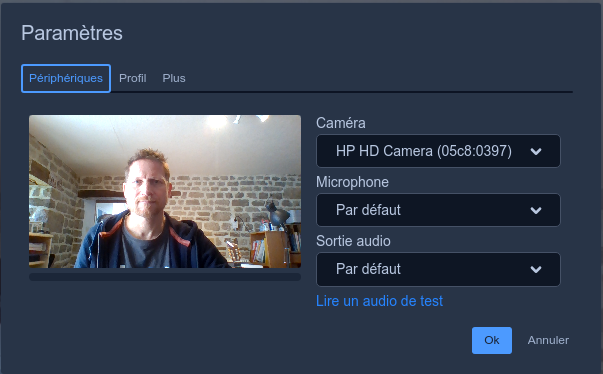
Task: Click the Paramètres dialog title
Action: 72,33
